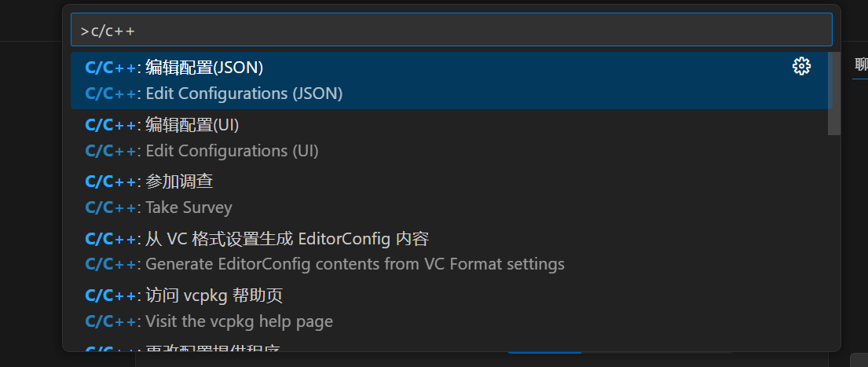The width and height of the screenshot is (868, 367).
Task: Pick 从 VC 格式设置生成 EditorConfig 内容
Action: click(x=287, y=239)
